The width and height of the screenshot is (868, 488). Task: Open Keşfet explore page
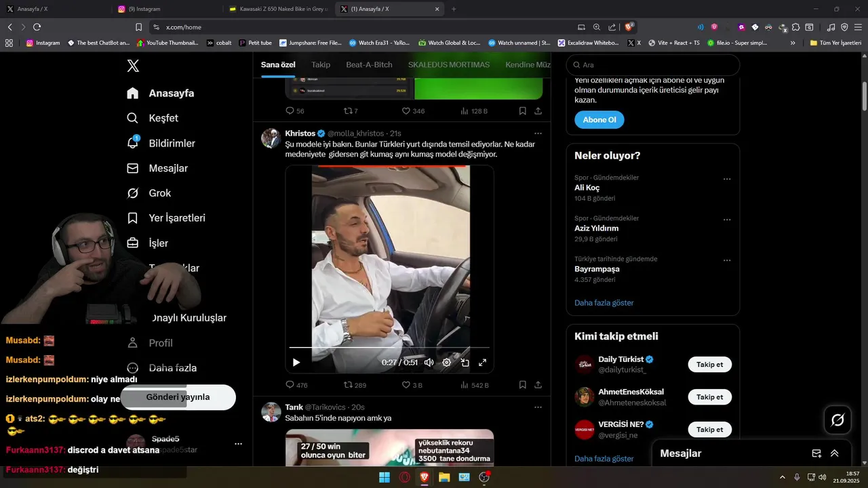(153, 118)
